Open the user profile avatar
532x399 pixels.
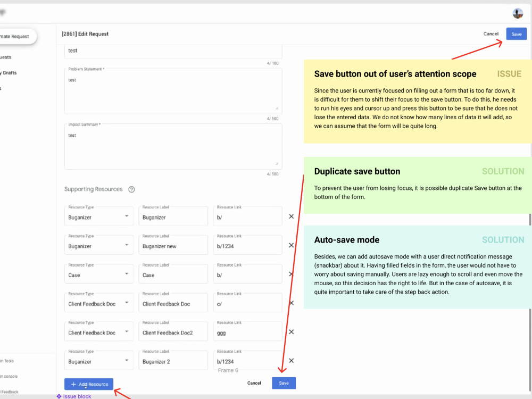(x=518, y=13)
